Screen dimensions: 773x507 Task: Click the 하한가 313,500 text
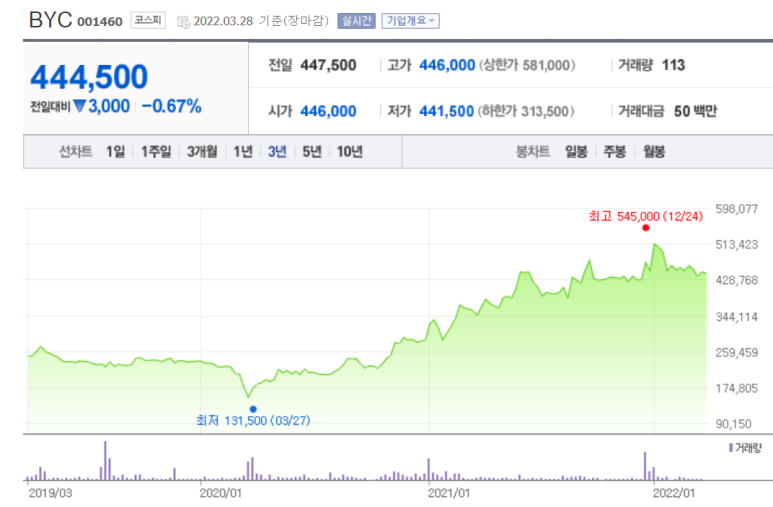tap(526, 111)
